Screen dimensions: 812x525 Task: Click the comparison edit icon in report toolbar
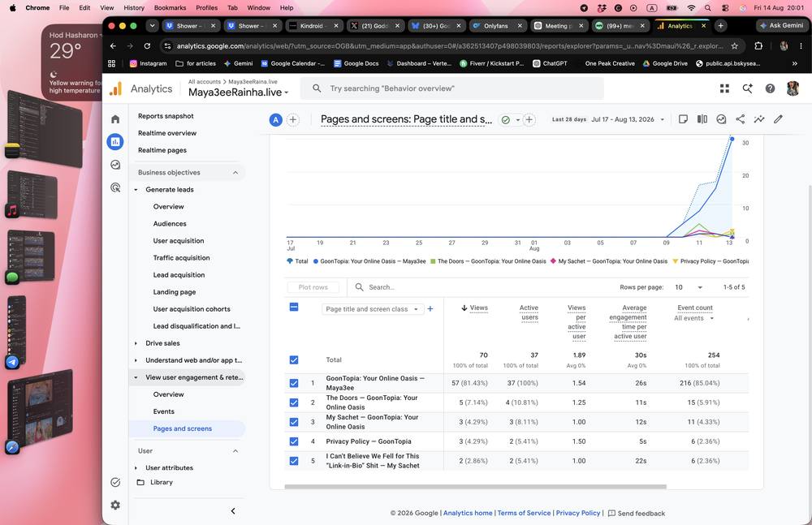click(x=721, y=119)
